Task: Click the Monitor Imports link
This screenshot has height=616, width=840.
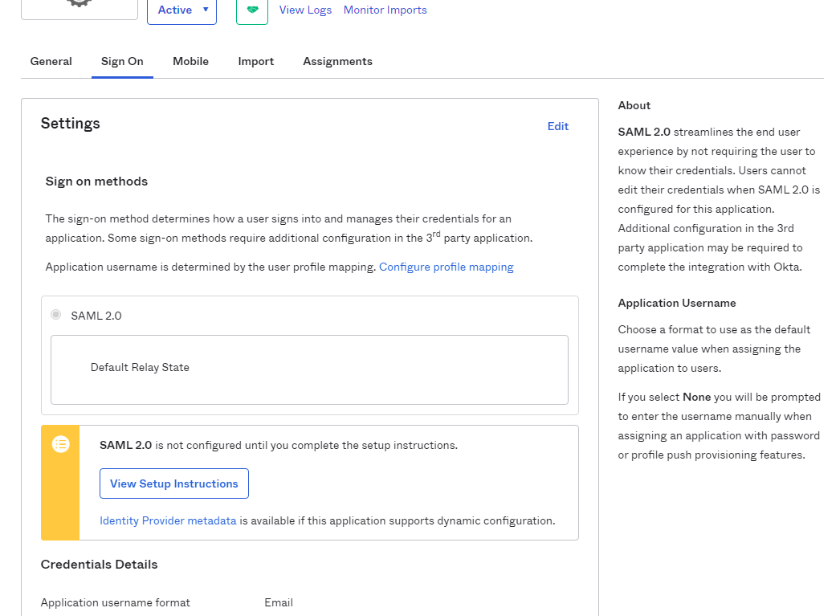Action: coord(385,10)
